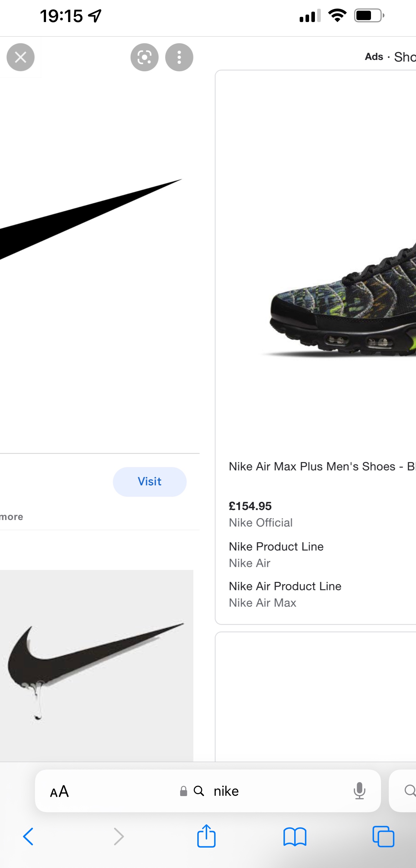Tap the Google Lens search icon
Image resolution: width=416 pixels, height=868 pixels.
click(x=144, y=57)
